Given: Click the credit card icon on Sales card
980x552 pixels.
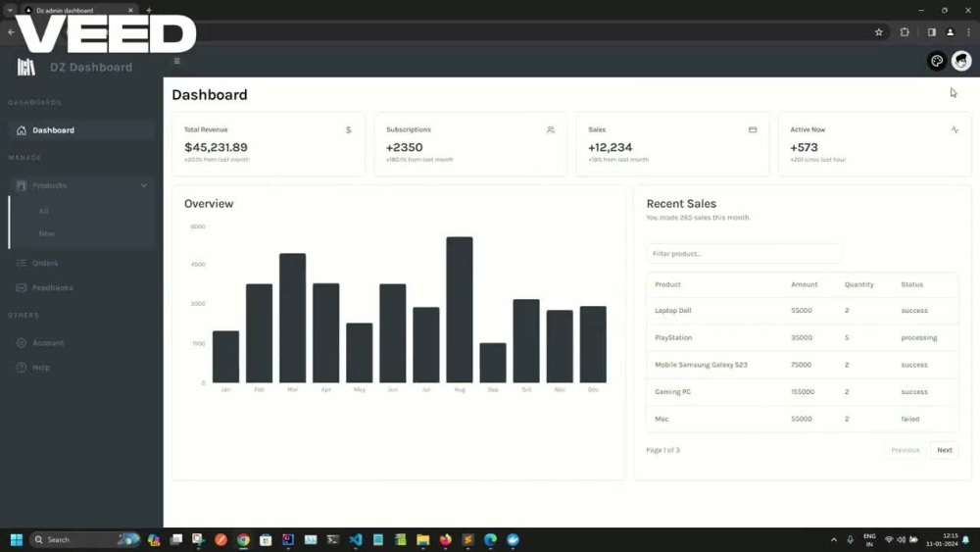Looking at the screenshot, I should (753, 129).
